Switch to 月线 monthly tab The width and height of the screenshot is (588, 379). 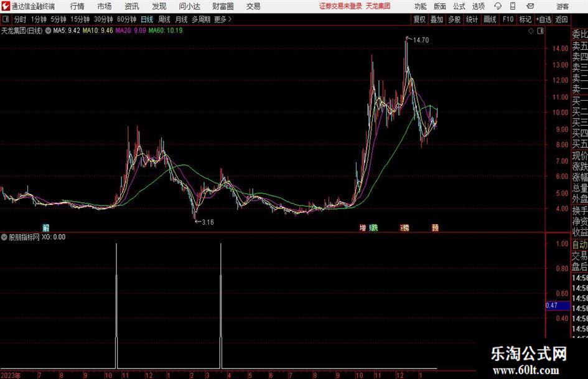coord(182,19)
